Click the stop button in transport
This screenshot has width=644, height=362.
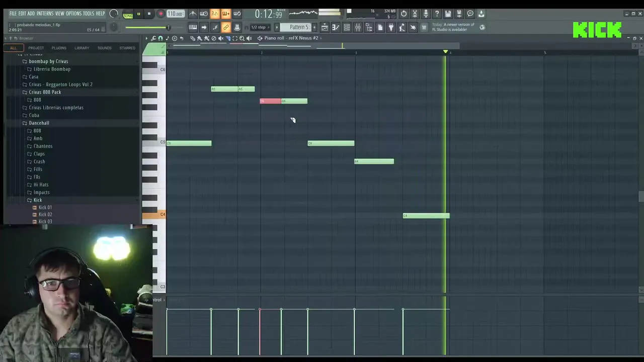[x=149, y=14]
